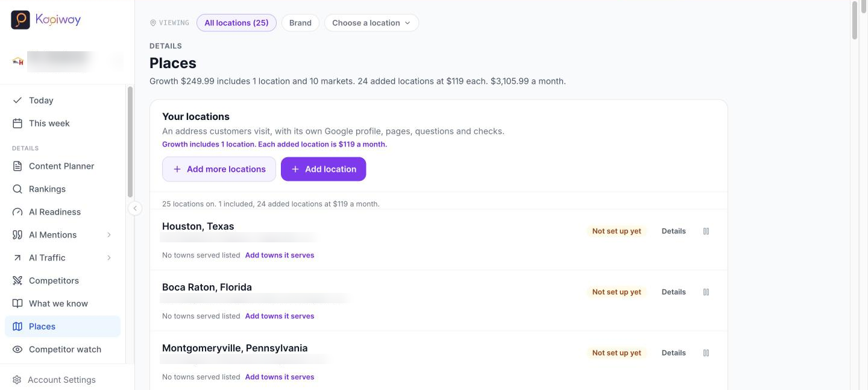Open Account Settings via its gear icon
Image resolution: width=868 pixels, height=390 pixels.
(17, 380)
